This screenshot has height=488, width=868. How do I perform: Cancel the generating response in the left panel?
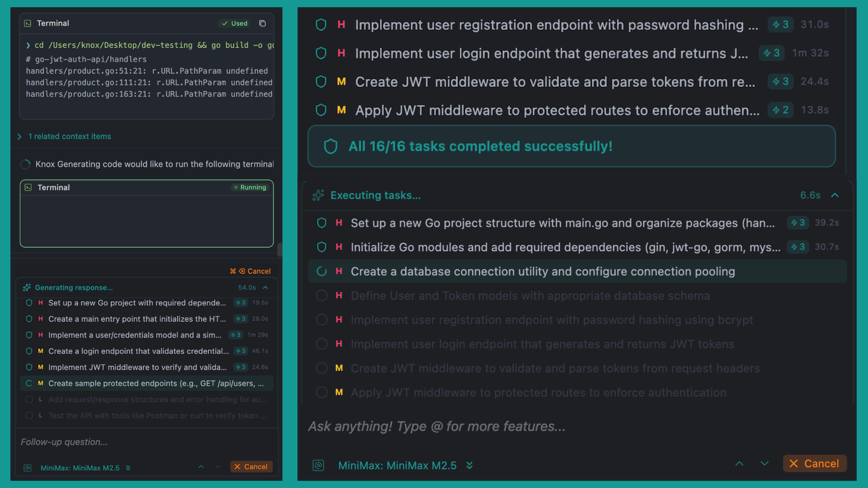point(251,466)
